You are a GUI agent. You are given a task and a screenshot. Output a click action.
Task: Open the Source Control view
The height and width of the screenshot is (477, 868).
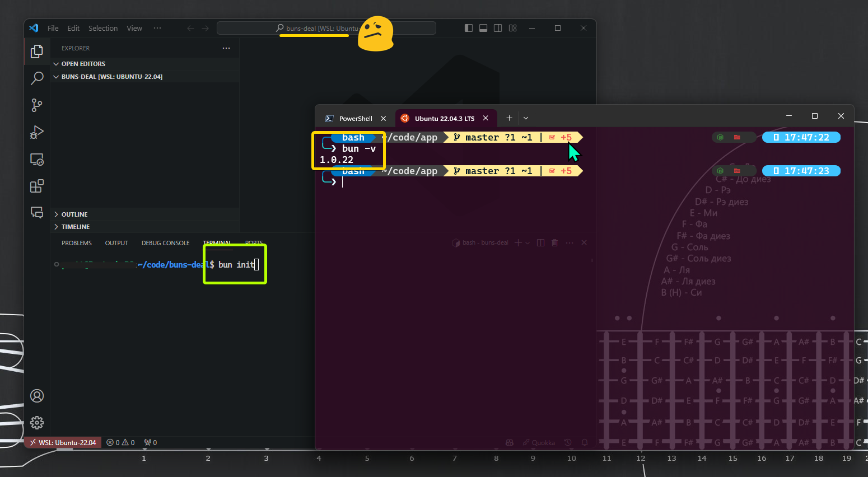pos(37,105)
